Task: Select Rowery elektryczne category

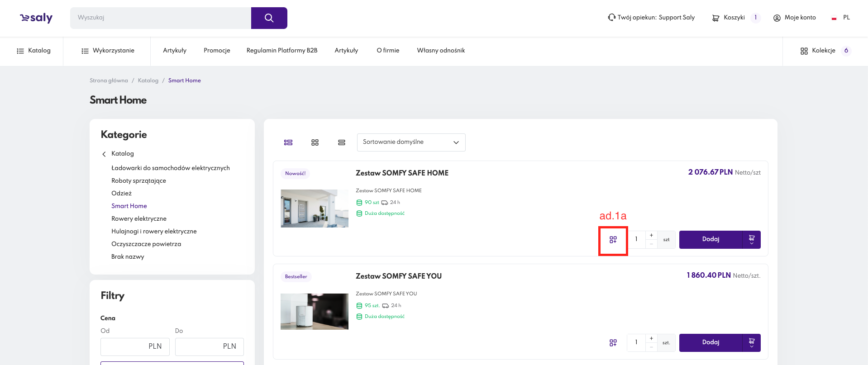Action: [x=138, y=218]
